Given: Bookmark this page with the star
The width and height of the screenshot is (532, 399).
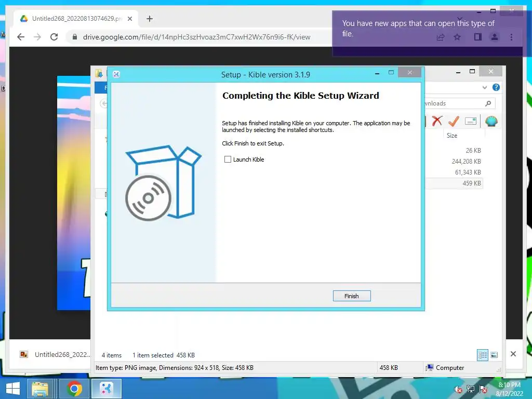Looking at the screenshot, I should 457,37.
